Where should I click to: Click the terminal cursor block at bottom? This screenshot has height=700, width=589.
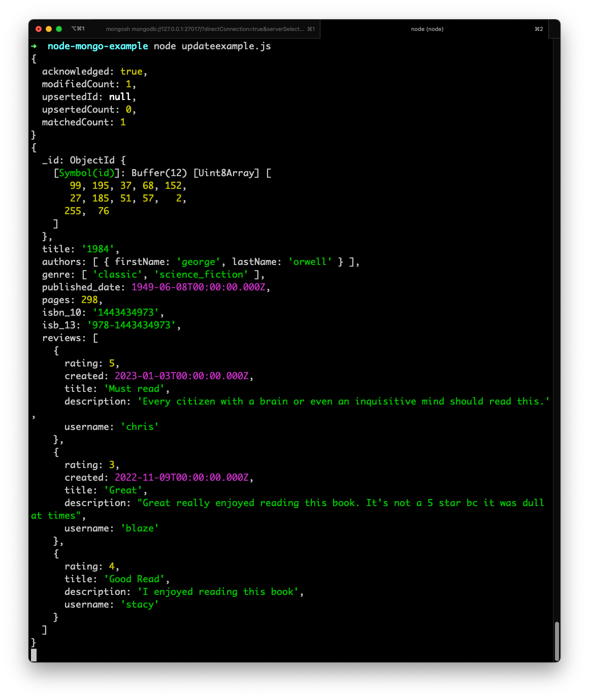pos(34,655)
